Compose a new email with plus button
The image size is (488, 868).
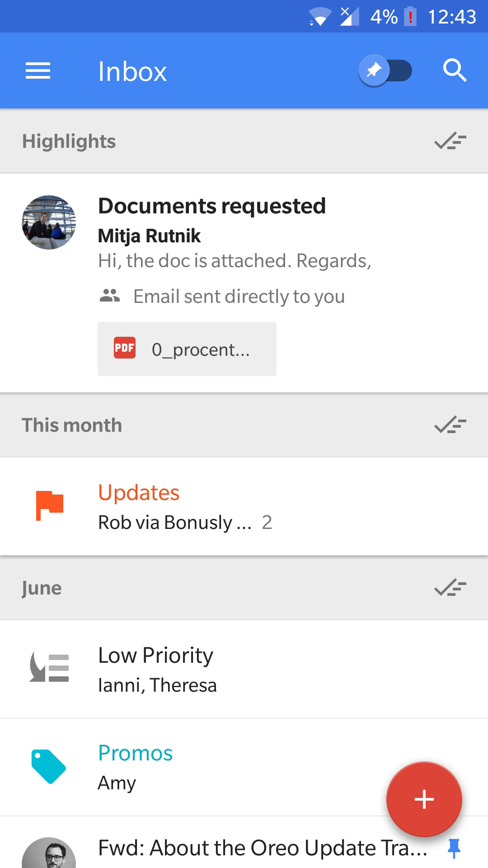424,799
